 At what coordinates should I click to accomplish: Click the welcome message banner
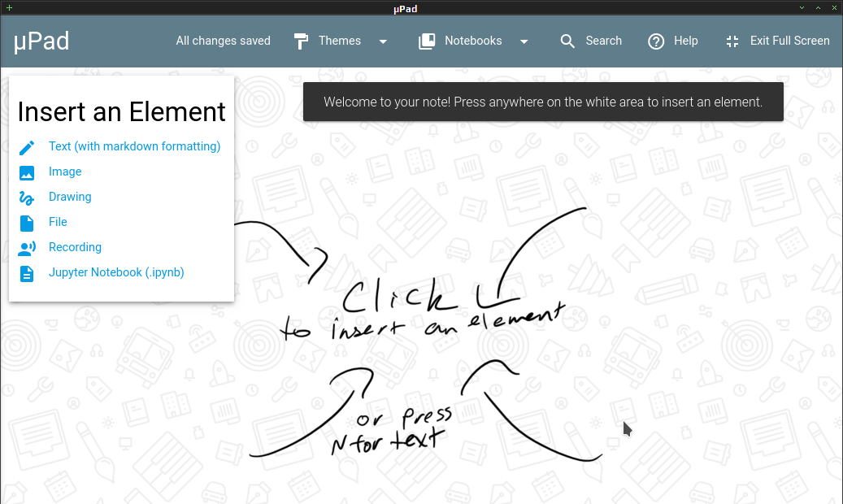(543, 102)
